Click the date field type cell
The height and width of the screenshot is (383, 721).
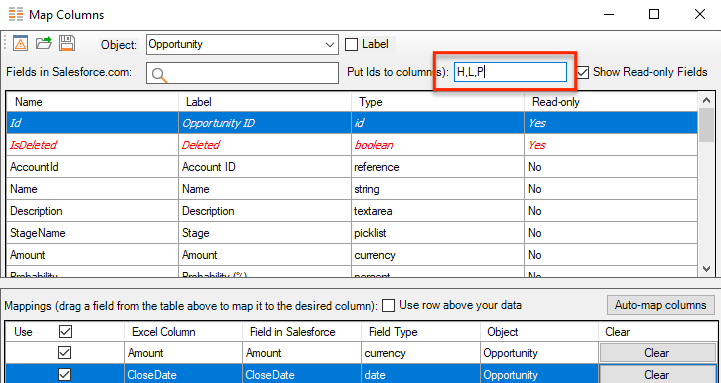(x=421, y=375)
